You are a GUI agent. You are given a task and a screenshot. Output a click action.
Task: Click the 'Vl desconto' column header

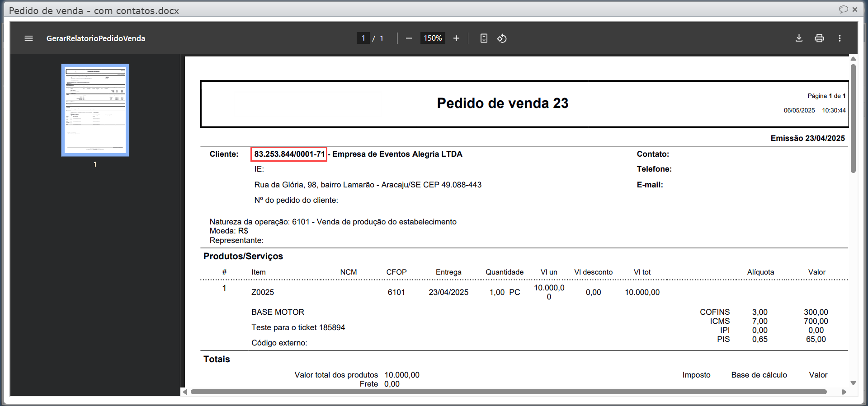point(593,272)
